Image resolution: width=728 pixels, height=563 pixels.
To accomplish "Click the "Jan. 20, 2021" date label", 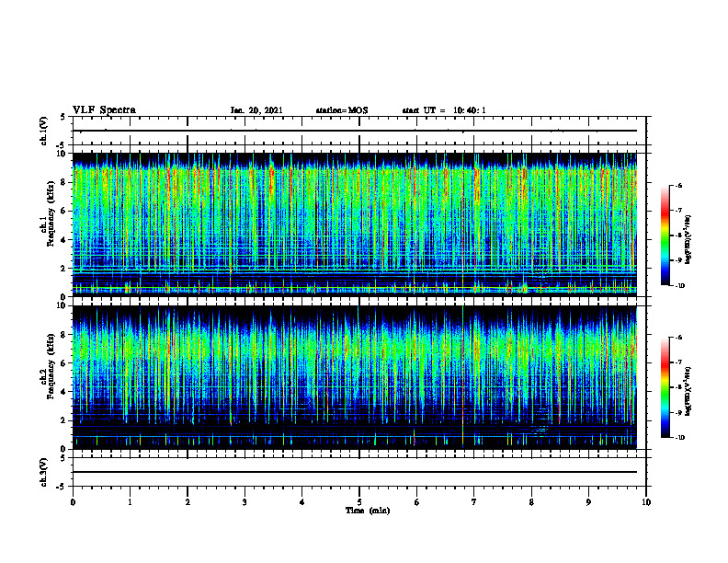I will [256, 110].
